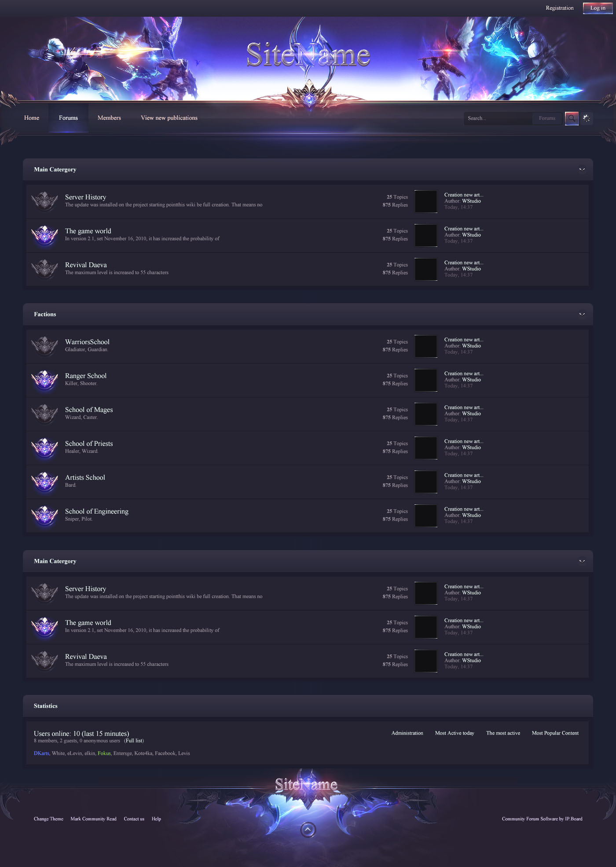Click the School of Mages crest icon
The height and width of the screenshot is (867, 616).
point(44,414)
